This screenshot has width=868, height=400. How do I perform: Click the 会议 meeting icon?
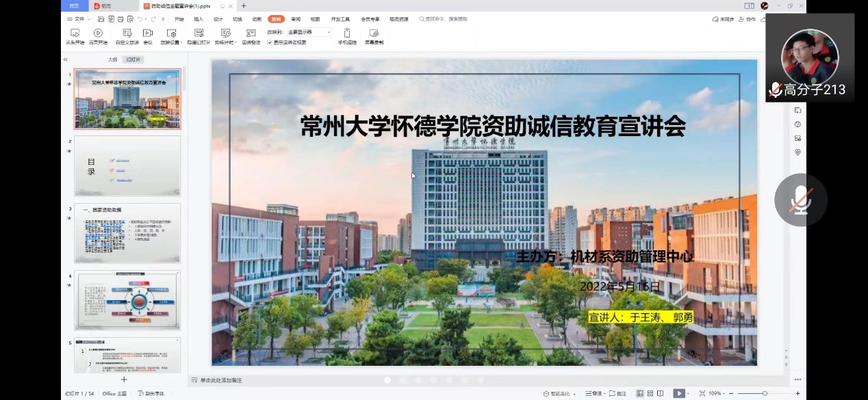coord(147,34)
